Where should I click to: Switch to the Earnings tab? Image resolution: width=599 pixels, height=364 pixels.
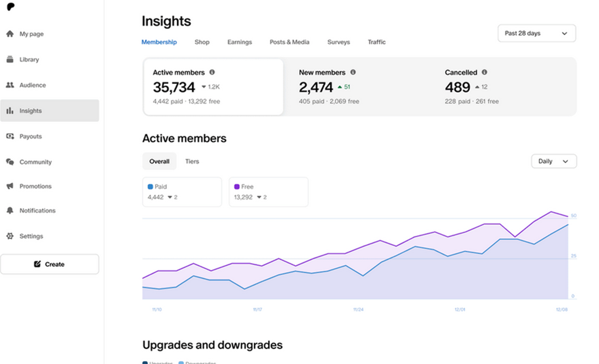239,42
